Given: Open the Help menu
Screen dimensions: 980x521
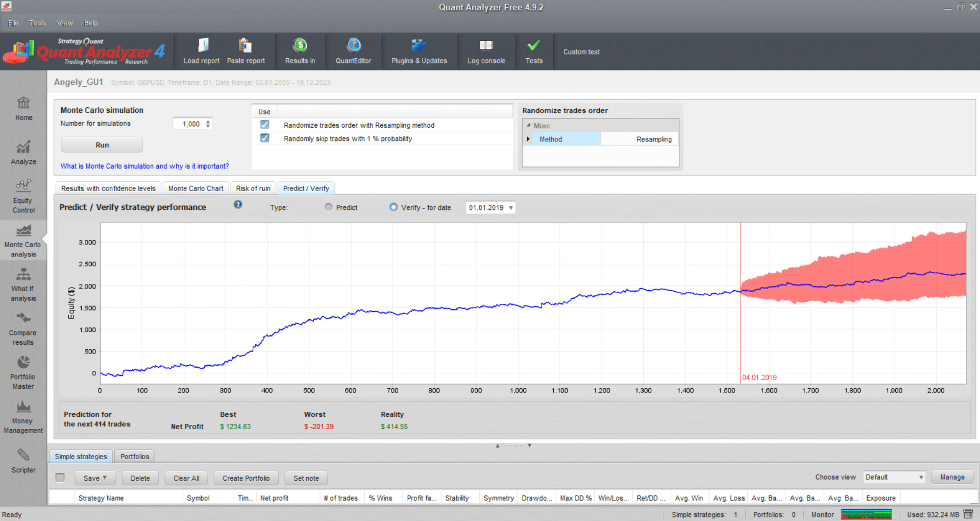Looking at the screenshot, I should click(x=91, y=23).
